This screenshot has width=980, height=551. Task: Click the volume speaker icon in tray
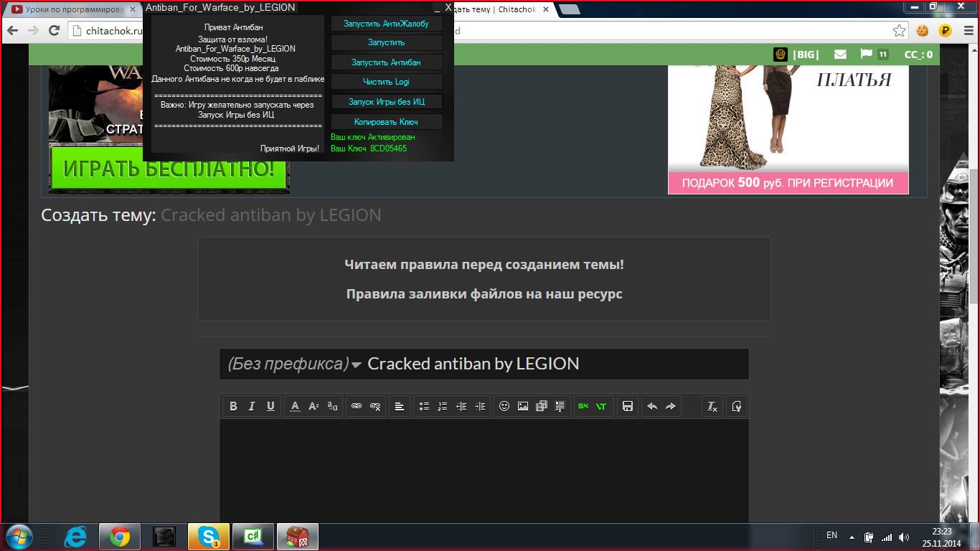905,537
